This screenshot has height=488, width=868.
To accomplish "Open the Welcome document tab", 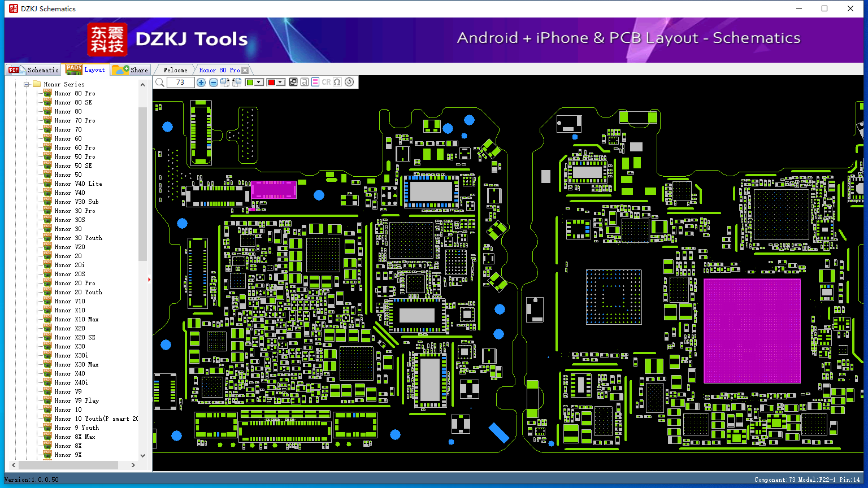I will 175,70.
